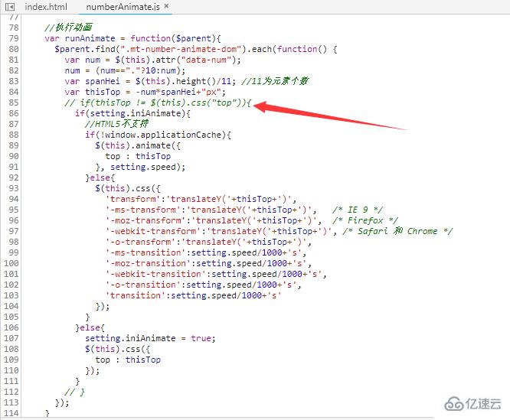Close the numberAnimate.js tab
Image resolution: width=510 pixels, height=420 pixels.
(166, 6)
